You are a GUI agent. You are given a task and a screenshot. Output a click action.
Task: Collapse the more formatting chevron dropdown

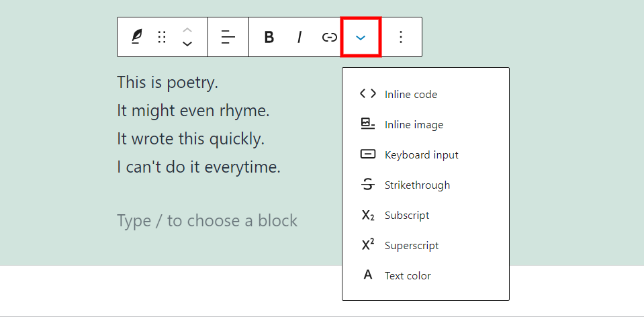point(361,37)
